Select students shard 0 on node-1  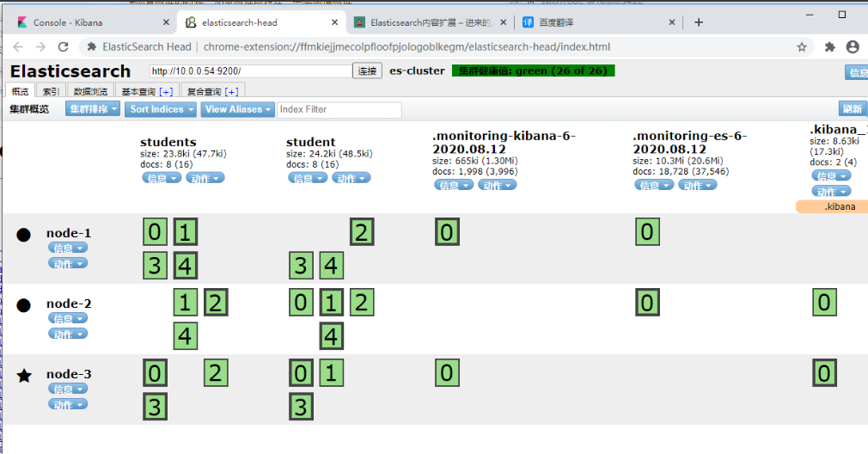(155, 232)
